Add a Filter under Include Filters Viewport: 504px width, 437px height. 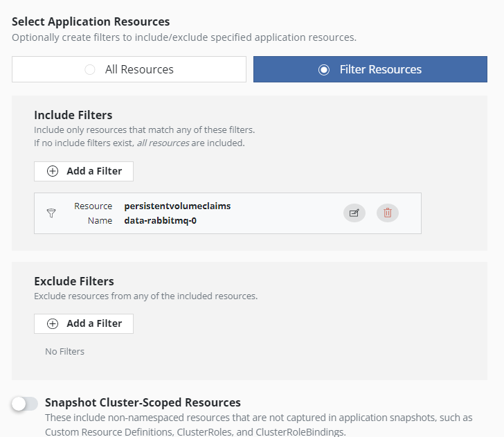click(x=84, y=171)
